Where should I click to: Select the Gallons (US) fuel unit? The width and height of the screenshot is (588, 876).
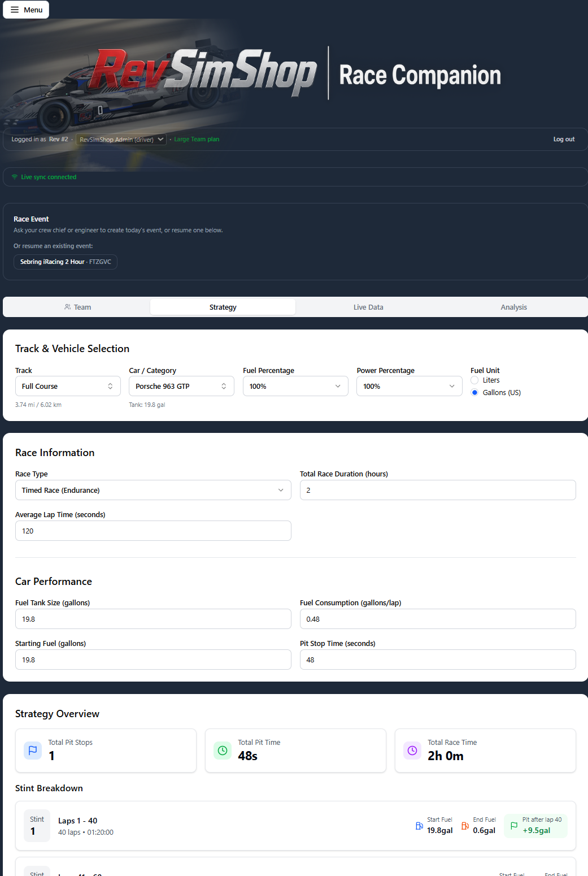(x=474, y=392)
